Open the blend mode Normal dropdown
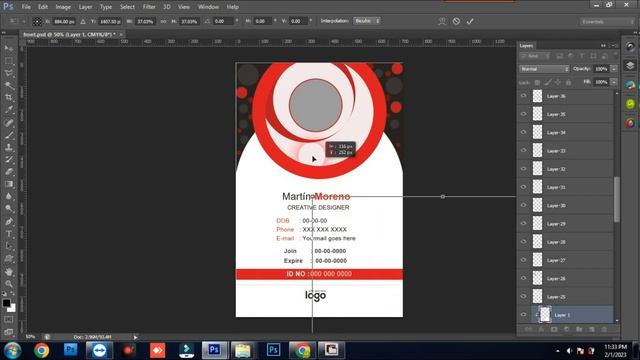Screen dimensions: 640x360 pyautogui.click(x=544, y=69)
